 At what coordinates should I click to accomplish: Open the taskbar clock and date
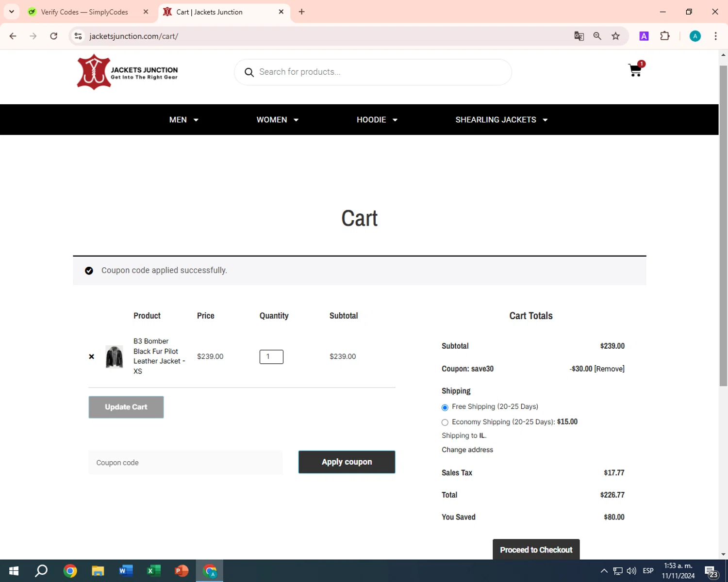click(678, 571)
